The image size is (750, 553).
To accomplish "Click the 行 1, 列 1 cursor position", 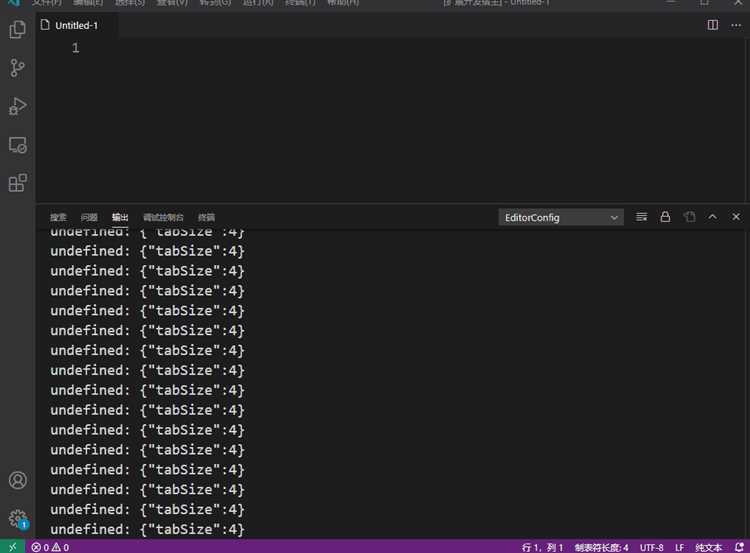I will (x=542, y=547).
